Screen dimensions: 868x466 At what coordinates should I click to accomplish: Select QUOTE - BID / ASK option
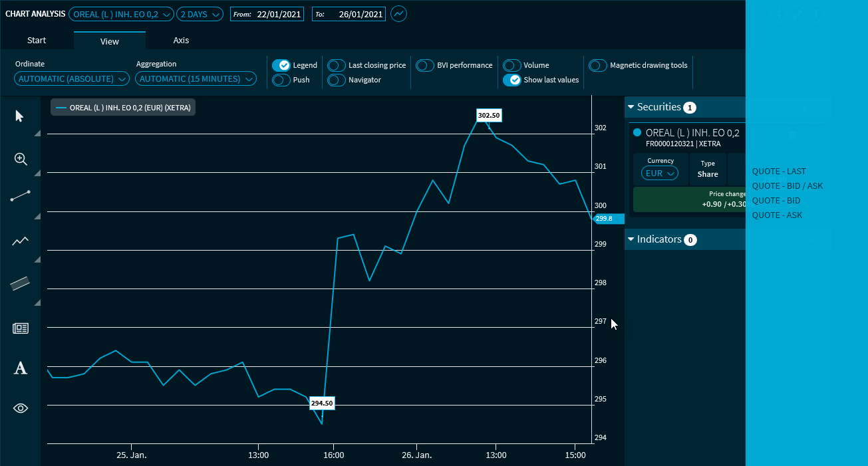click(x=788, y=186)
